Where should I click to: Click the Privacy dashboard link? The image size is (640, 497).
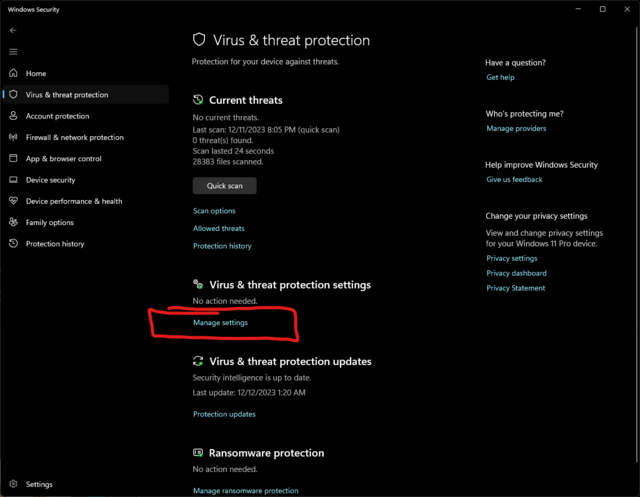(516, 273)
